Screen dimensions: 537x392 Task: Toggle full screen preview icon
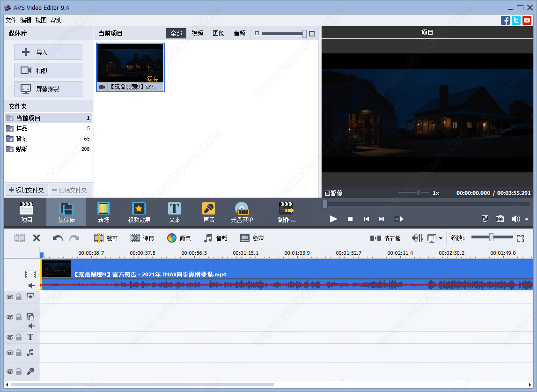click(x=485, y=219)
